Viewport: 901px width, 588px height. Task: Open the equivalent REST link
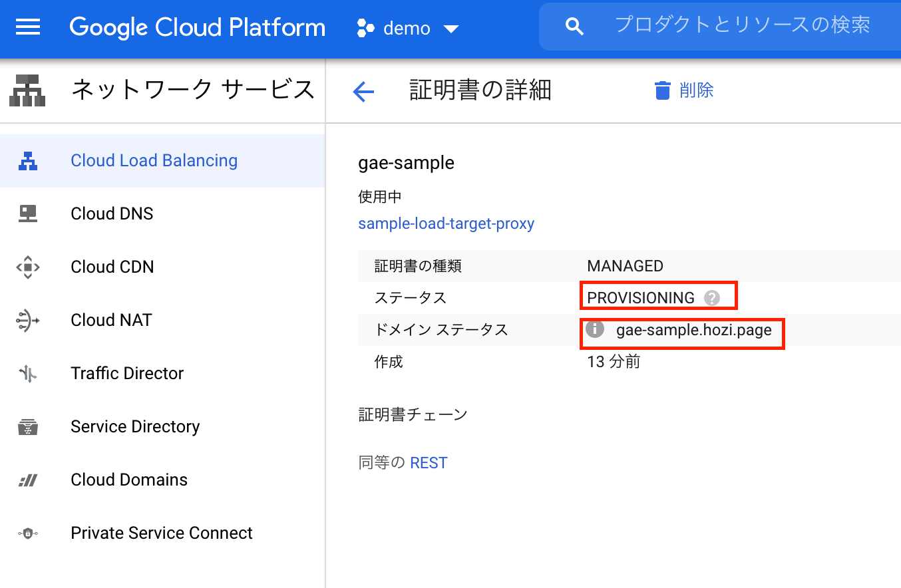tap(429, 463)
